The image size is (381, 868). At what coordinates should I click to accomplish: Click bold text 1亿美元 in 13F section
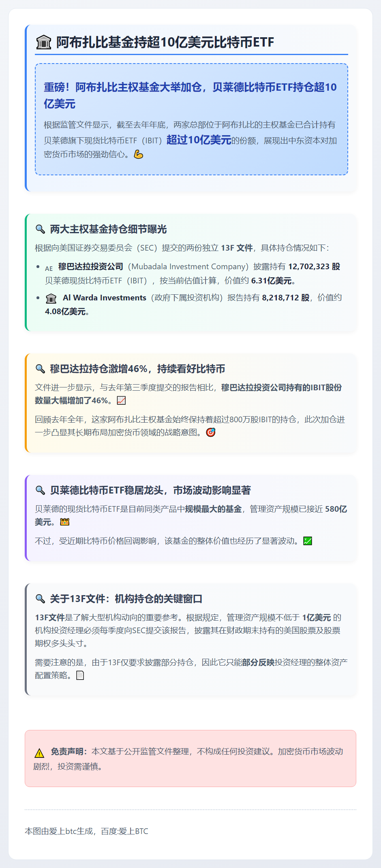click(x=317, y=617)
